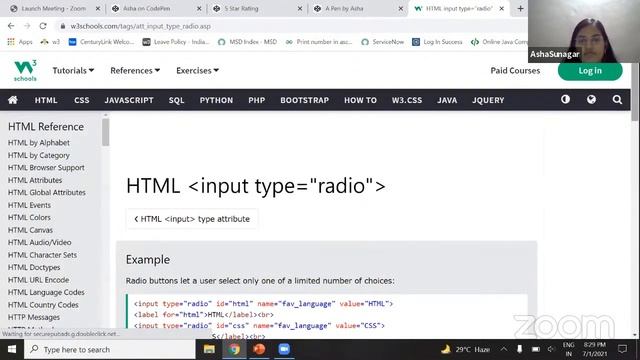This screenshot has height=360, width=640.
Task: Open JAVASCRIPT in the navbar
Action: click(129, 100)
